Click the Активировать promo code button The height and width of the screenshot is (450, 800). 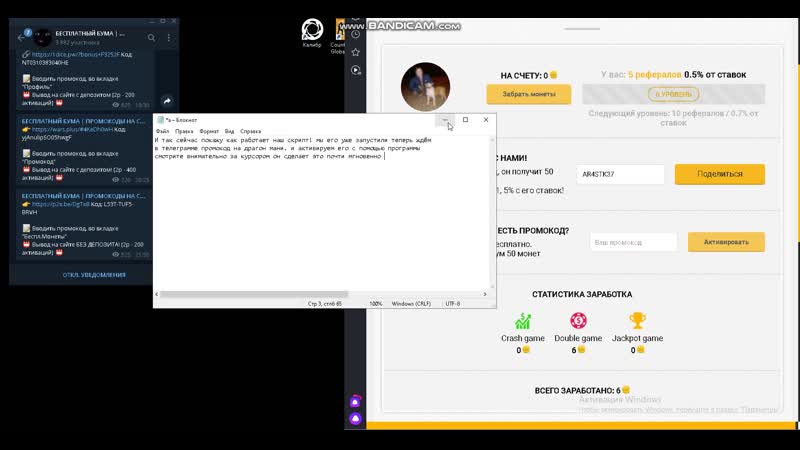[726, 242]
